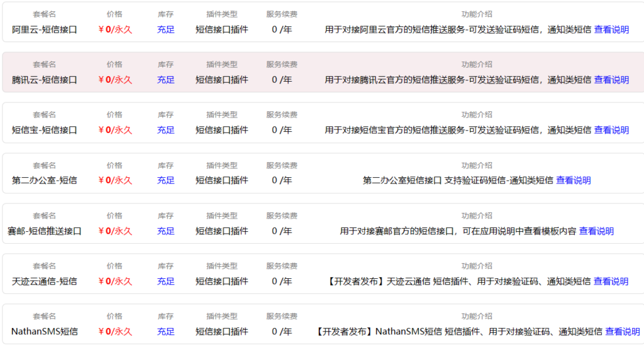Click the ¥0/永久 price in 第二办公室 row
Screen dimensions: 644x348
click(115, 180)
